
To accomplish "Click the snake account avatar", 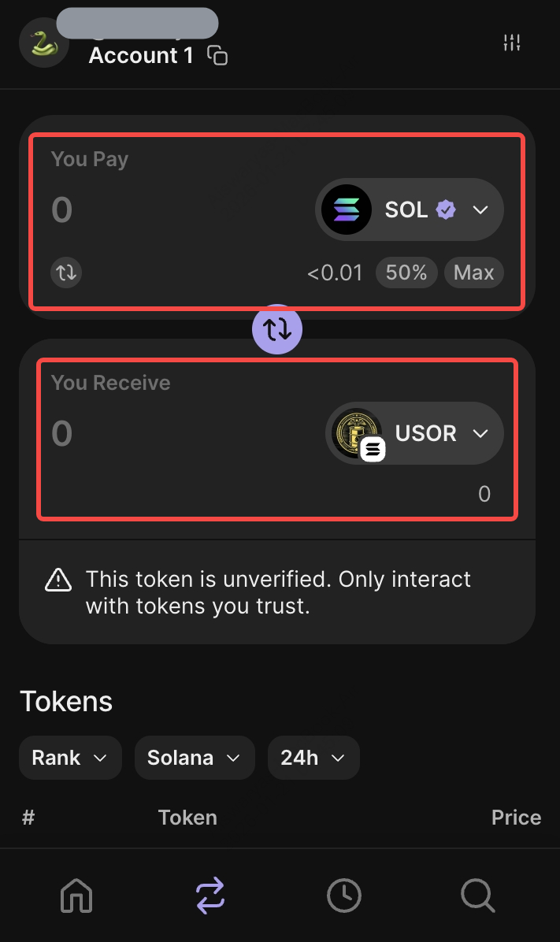I will (44, 43).
